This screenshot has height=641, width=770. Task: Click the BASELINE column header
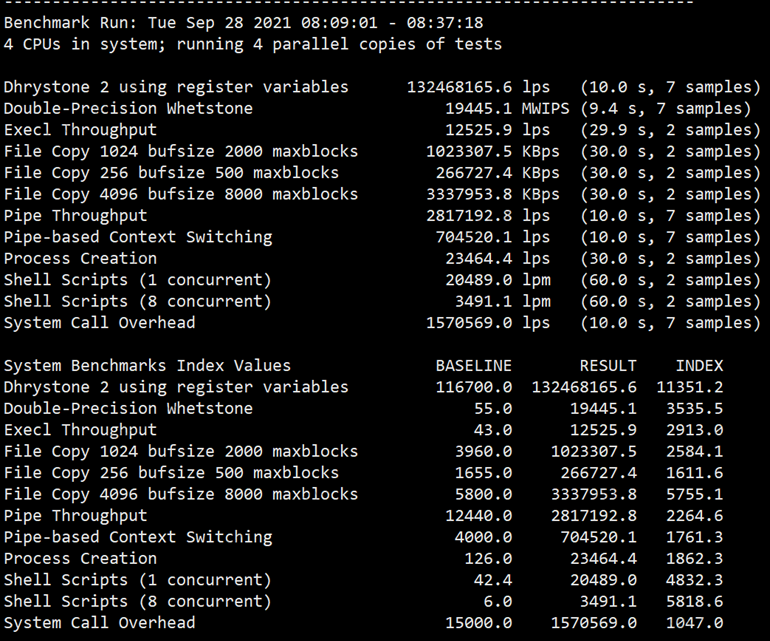click(473, 366)
